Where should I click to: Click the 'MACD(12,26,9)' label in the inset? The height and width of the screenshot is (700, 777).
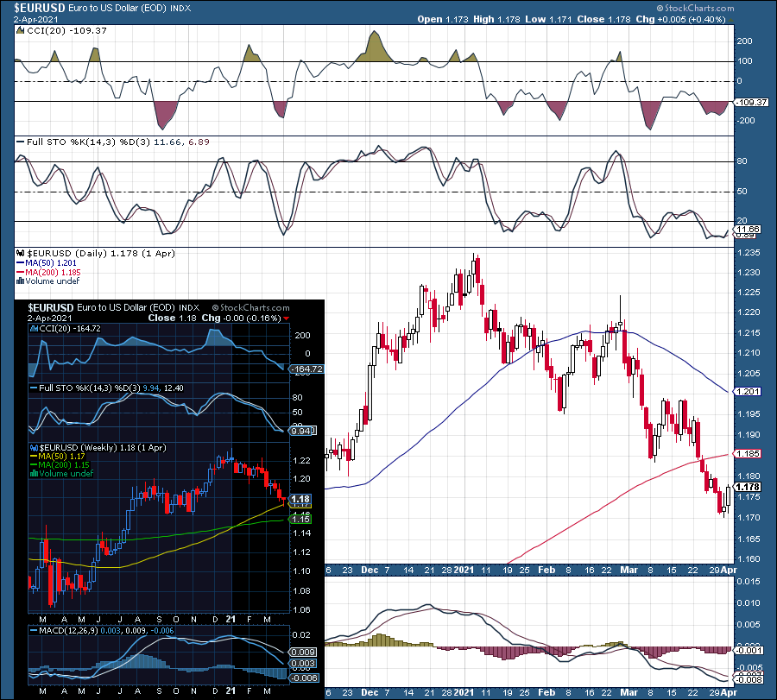tap(68, 631)
